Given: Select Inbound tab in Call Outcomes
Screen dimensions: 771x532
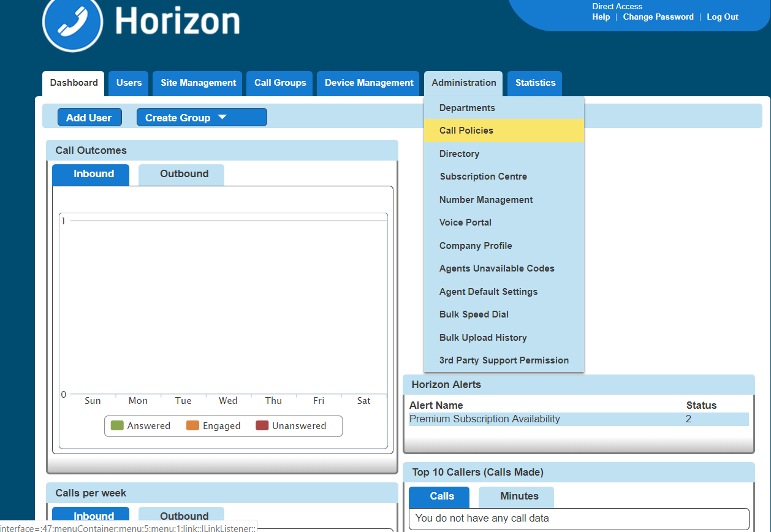Looking at the screenshot, I should pos(91,175).
